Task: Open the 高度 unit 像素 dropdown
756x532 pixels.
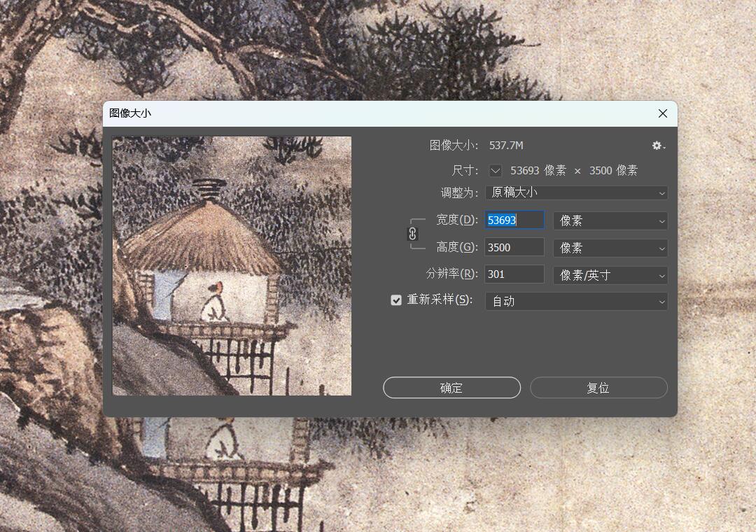Action: tap(610, 248)
